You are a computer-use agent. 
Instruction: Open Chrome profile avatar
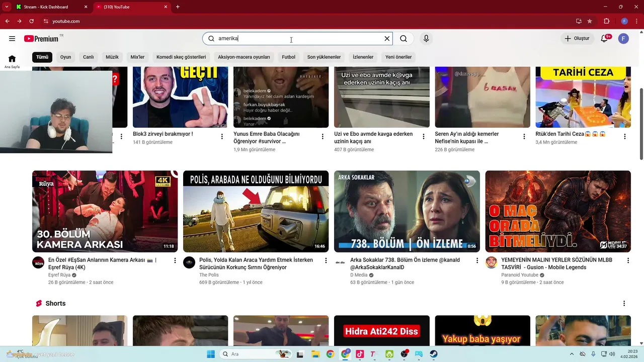pyautogui.click(x=624, y=21)
